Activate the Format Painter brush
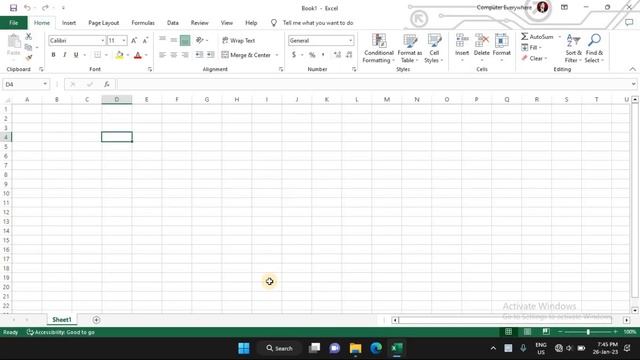This screenshot has width=640, height=360. (29, 58)
